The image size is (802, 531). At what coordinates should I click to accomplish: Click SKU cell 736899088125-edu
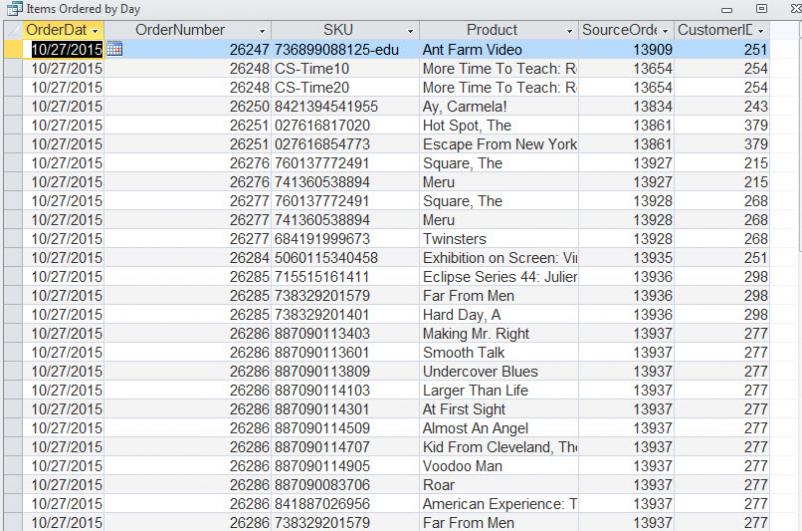pos(345,50)
